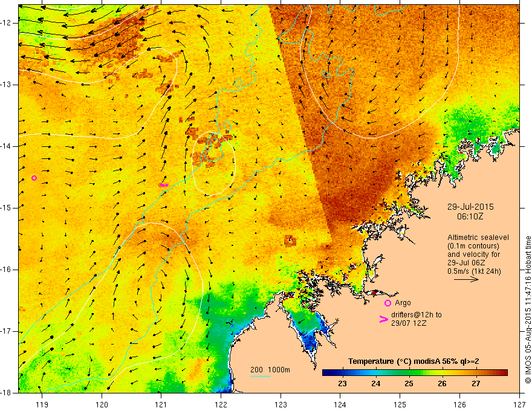Click the magenta drifter arrowhead in legend
Screen dimensions: 532x411
(383, 319)
